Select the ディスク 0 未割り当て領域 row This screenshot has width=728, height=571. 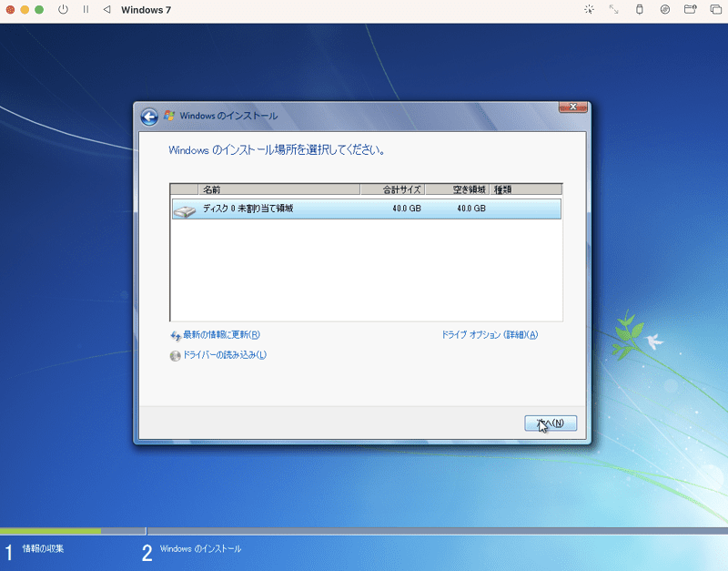pos(367,209)
